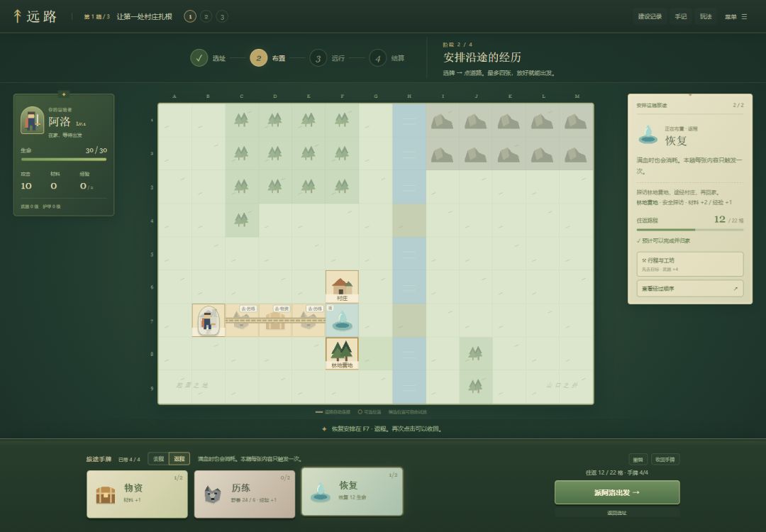
Task: Select round indicator 3
Action: click(222, 16)
